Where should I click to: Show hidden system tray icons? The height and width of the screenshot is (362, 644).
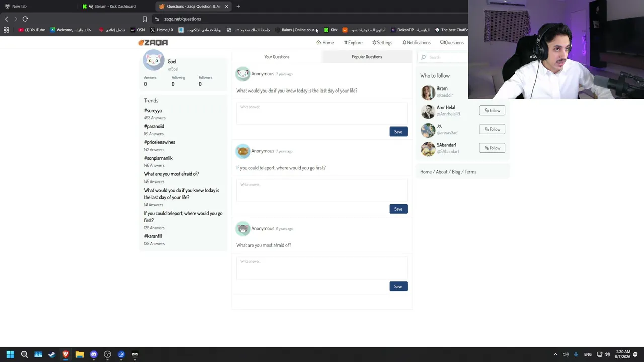(555, 354)
